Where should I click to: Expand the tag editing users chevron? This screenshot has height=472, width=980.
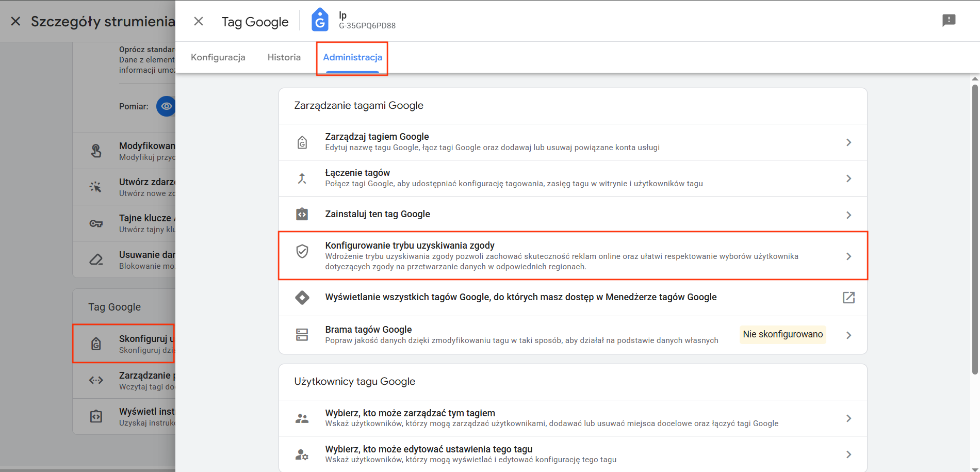point(848,454)
